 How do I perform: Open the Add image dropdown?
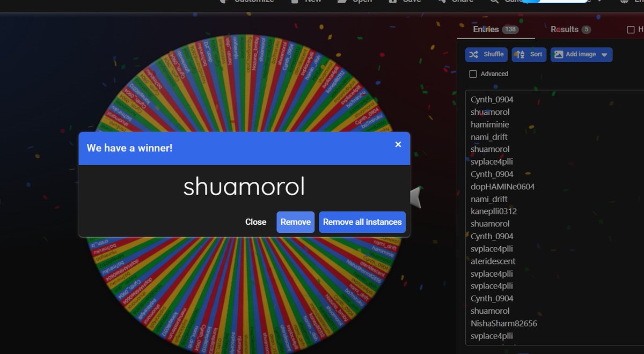[581, 54]
